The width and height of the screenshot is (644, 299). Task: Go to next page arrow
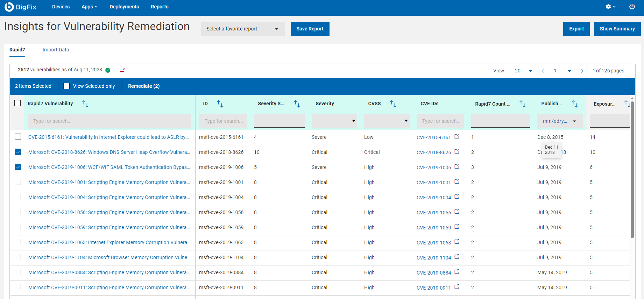[582, 71]
